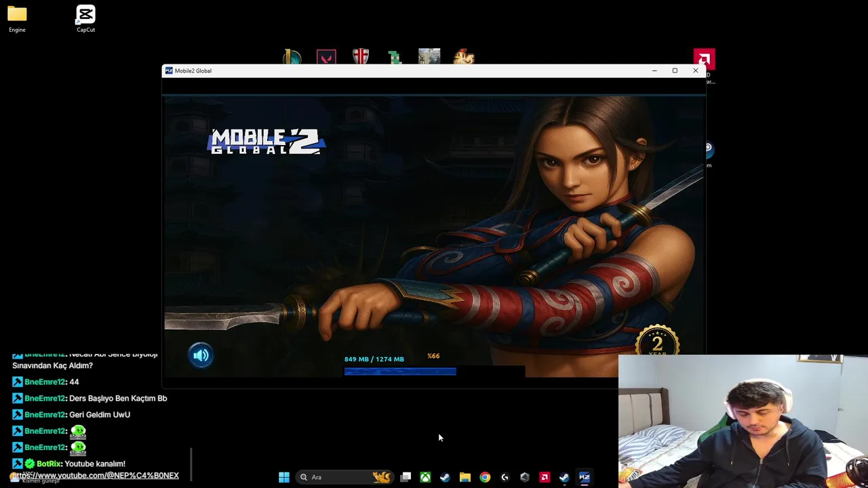This screenshot has width=868, height=488.
Task: Select the red cross shield desktop icon
Action: point(361,57)
